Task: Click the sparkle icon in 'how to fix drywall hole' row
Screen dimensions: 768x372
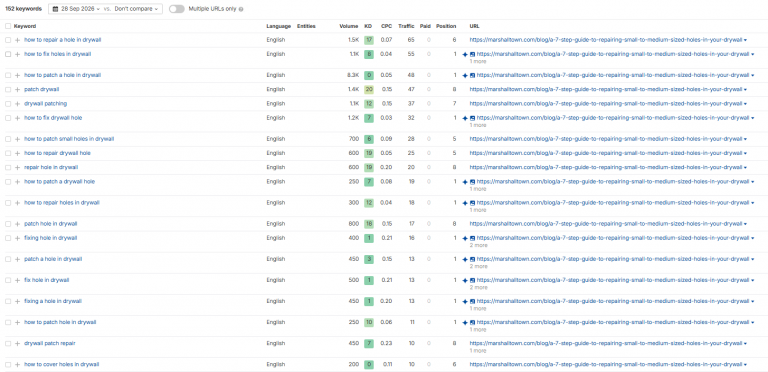Action: pyautogui.click(x=465, y=118)
